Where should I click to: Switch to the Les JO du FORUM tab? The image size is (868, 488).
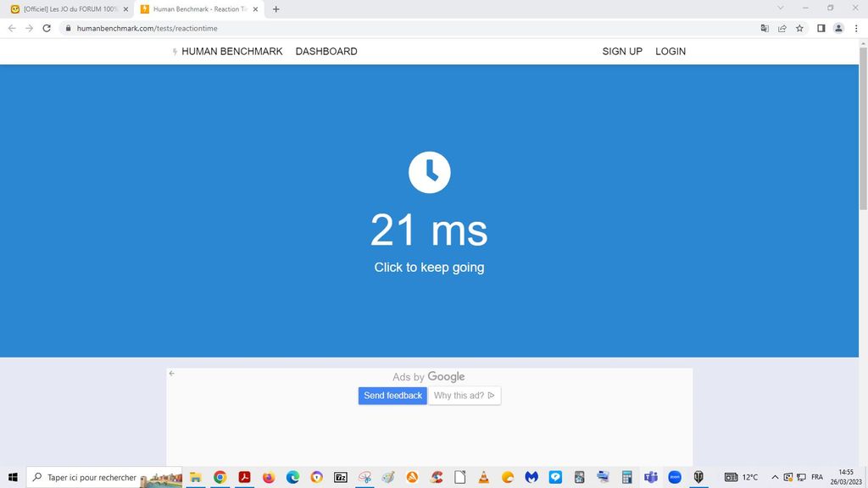(69, 9)
